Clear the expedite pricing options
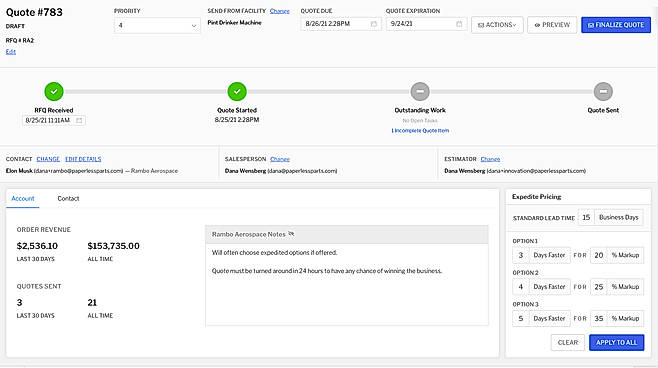The height and width of the screenshot is (368, 658). [567, 342]
